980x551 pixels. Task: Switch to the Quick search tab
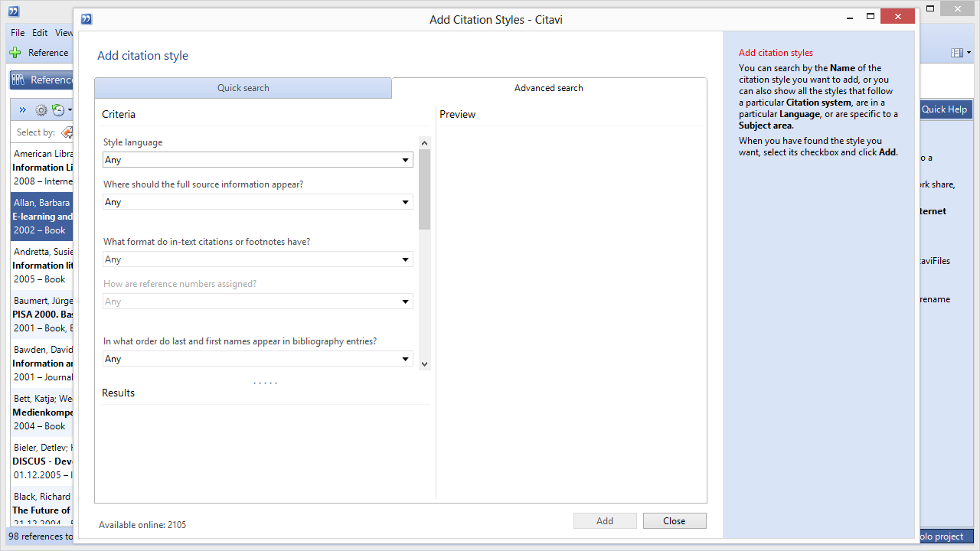click(243, 87)
